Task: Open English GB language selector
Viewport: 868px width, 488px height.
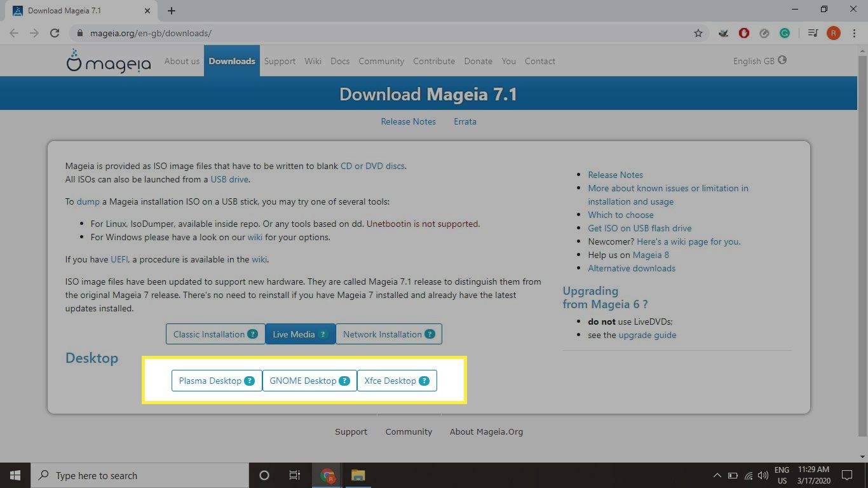Action: coord(759,61)
